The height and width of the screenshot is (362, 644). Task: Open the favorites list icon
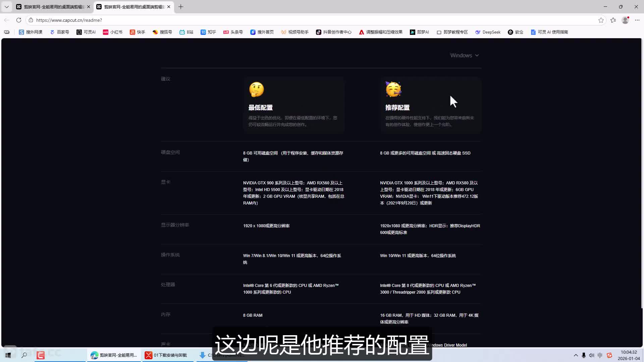[613, 20]
